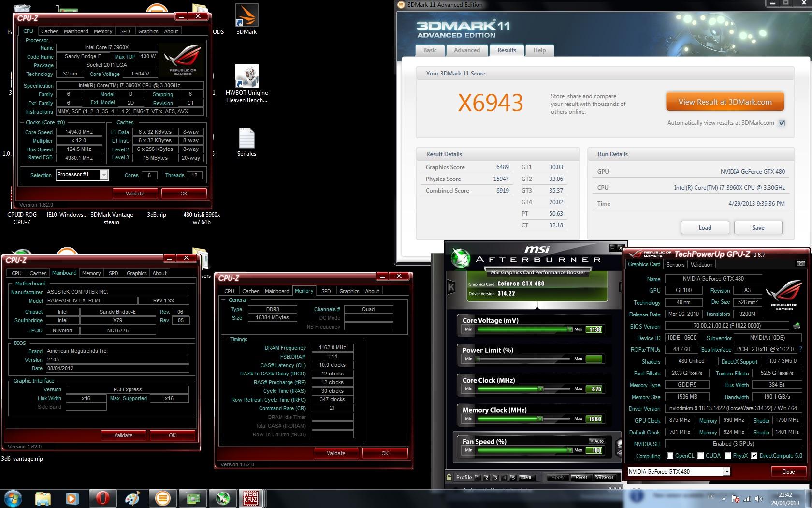This screenshot has height=508, width=812.
Task: Switch to Caches tab in CPU-Z CPU window
Action: pyautogui.click(x=49, y=31)
